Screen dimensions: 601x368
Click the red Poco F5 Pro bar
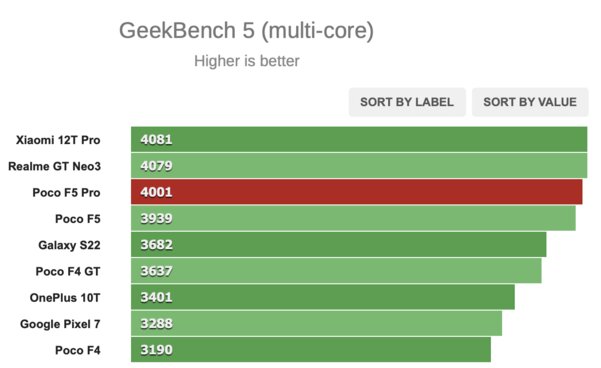[x=356, y=192]
